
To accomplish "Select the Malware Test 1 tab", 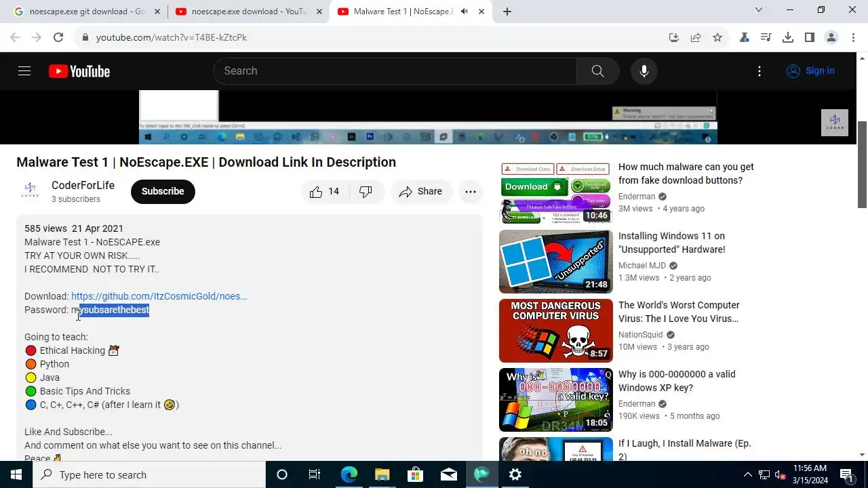I will pyautogui.click(x=411, y=12).
